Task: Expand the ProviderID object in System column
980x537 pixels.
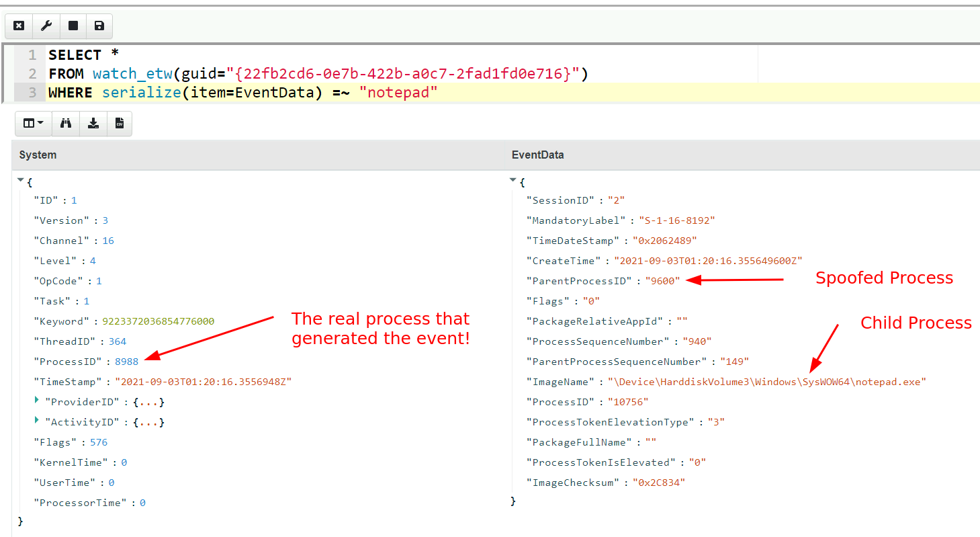Action: (36, 401)
